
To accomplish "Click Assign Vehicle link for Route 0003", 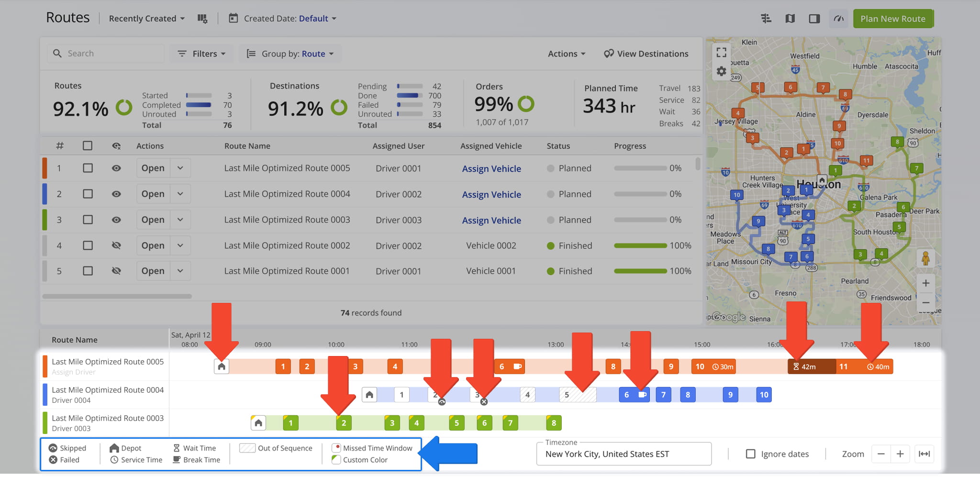I will point(491,220).
